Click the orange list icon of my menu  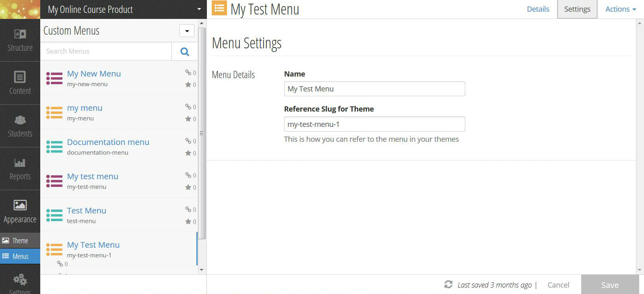(54, 112)
